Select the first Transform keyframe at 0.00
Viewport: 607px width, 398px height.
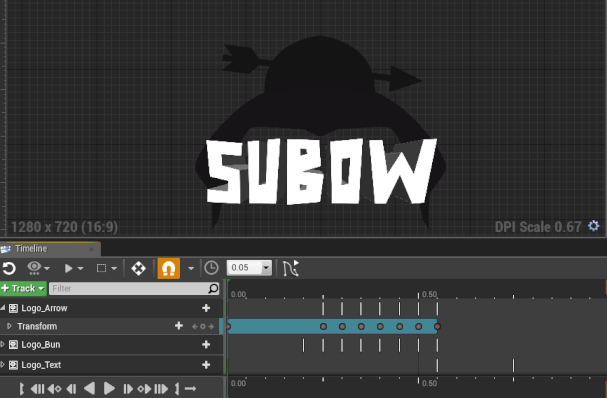[x=228, y=326]
